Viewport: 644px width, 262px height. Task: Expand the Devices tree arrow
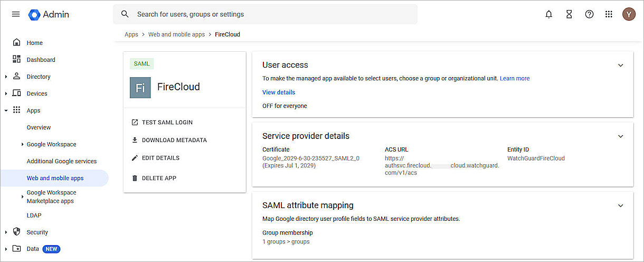pyautogui.click(x=6, y=93)
